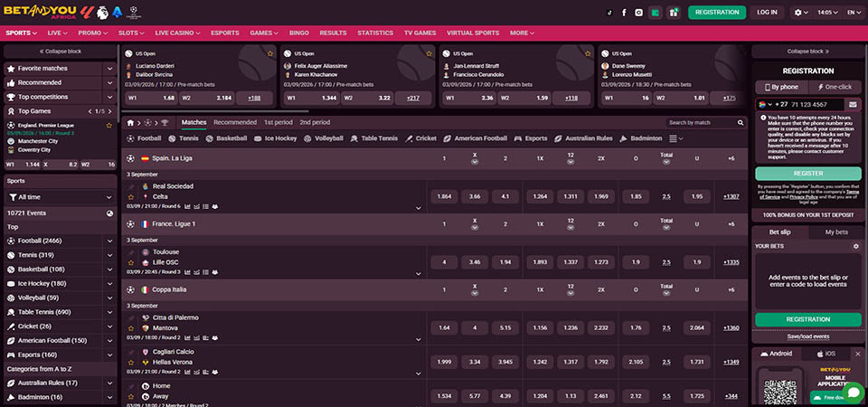Collapse the left sidebar block
The height and width of the screenshot is (407, 868).
pos(60,52)
